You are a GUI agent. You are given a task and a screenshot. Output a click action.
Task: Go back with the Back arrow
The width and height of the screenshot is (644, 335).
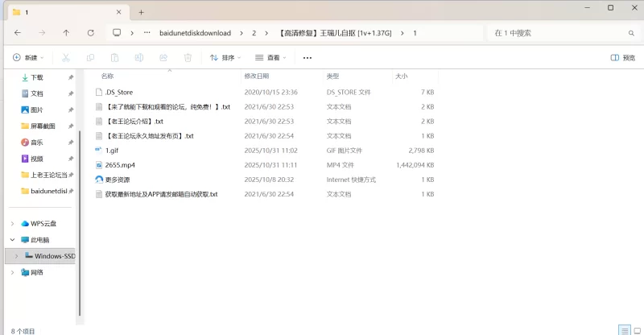[x=17, y=33]
